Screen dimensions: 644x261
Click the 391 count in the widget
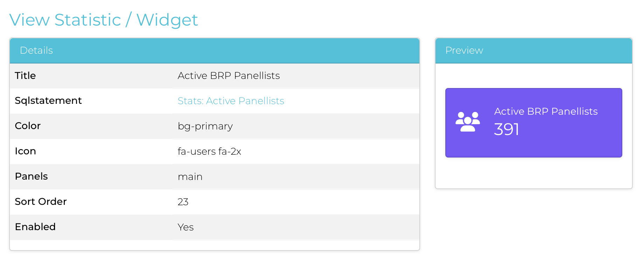point(506,129)
